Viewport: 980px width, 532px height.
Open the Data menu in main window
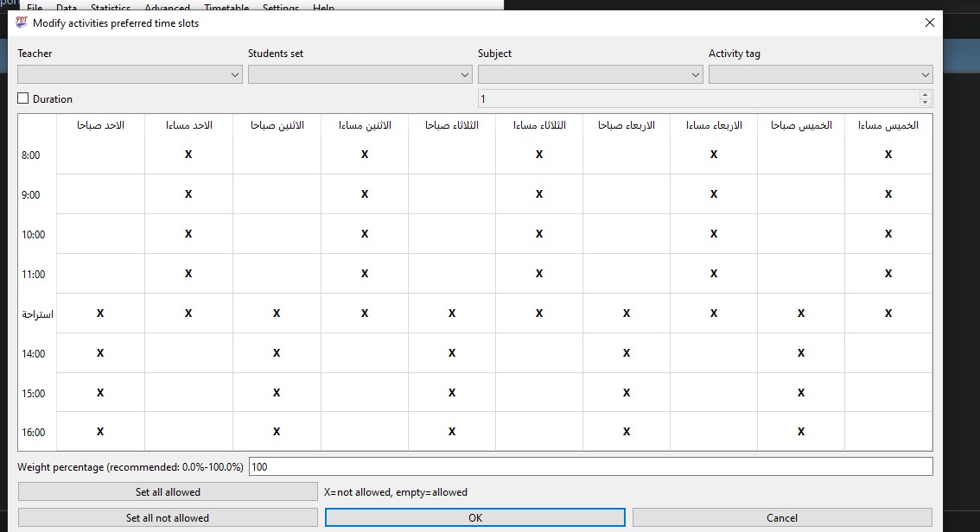(x=67, y=8)
